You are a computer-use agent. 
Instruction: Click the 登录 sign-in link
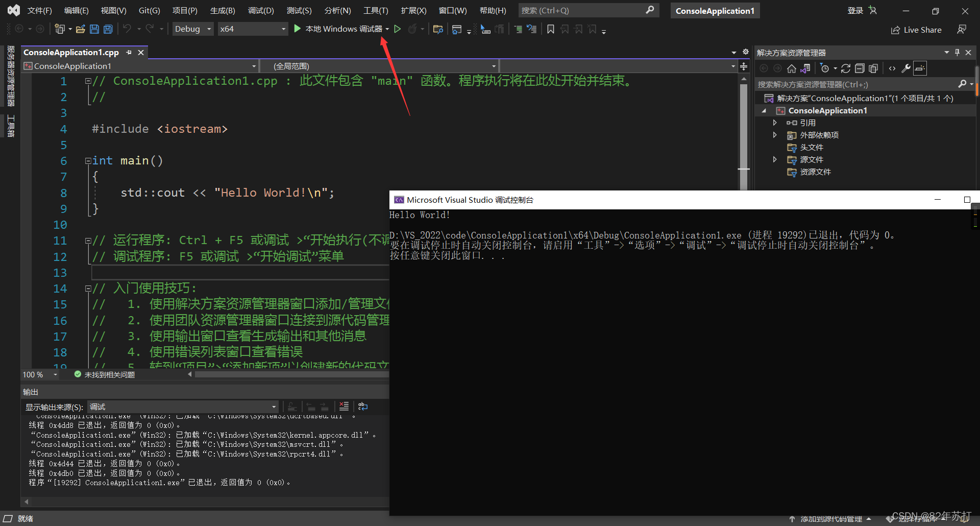pyautogui.click(x=855, y=10)
